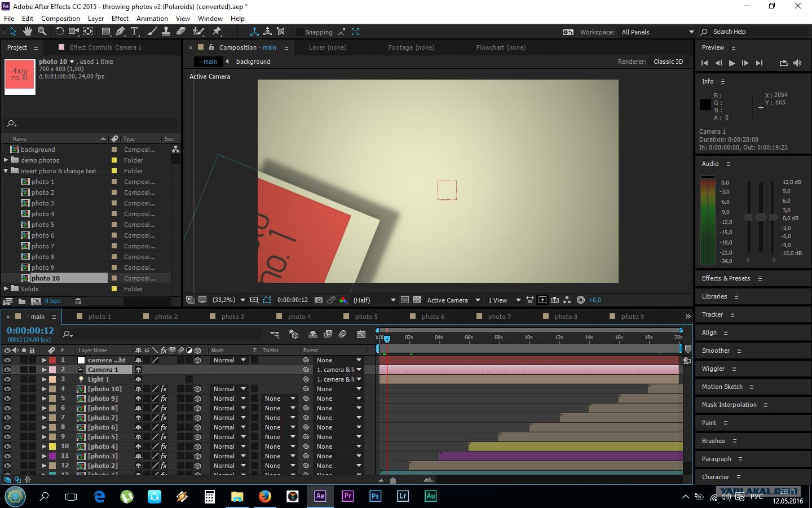
Task: Select the Hand tool in toolbar
Action: [27, 32]
